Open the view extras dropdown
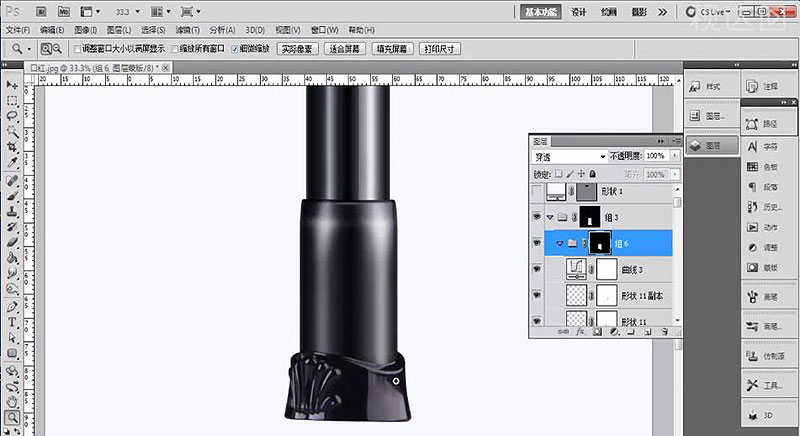 90,11
